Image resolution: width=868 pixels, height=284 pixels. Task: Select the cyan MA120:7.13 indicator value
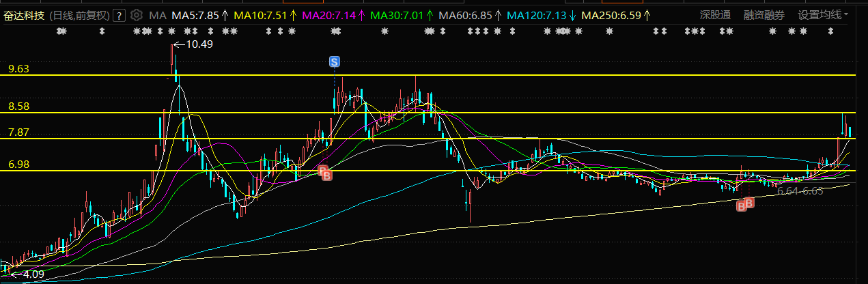[537, 14]
